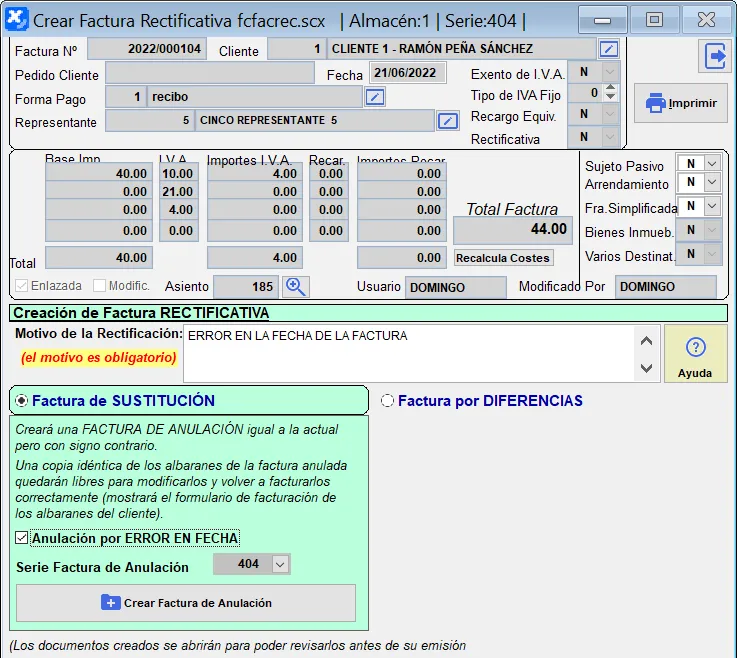This screenshot has width=737, height=658.
Task: Open the Arrendamiento dropdown
Action: [712, 182]
